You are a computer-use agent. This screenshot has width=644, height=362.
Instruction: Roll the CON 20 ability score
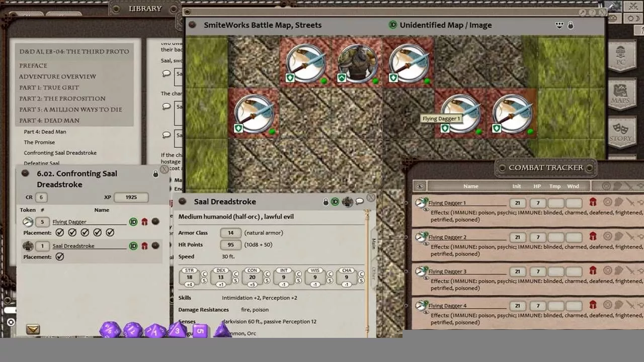point(252,277)
